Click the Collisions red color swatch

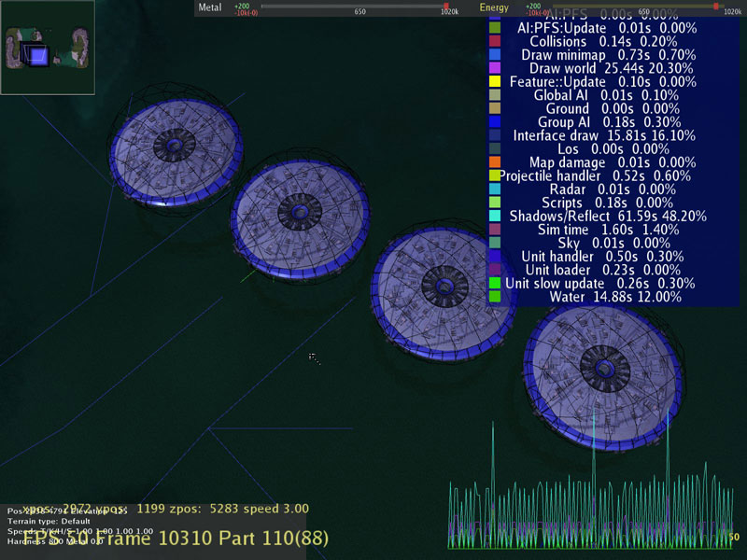coord(495,41)
